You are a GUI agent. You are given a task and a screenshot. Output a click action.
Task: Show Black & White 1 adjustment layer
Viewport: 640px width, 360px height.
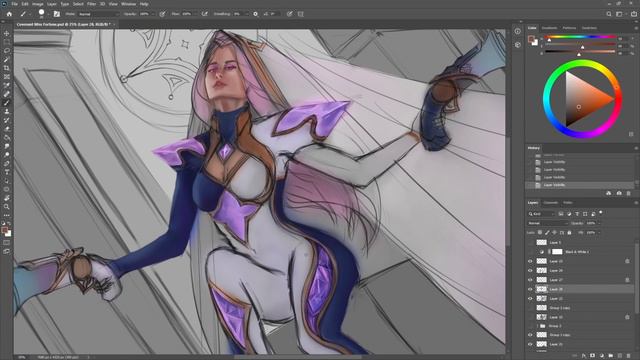pyautogui.click(x=530, y=252)
